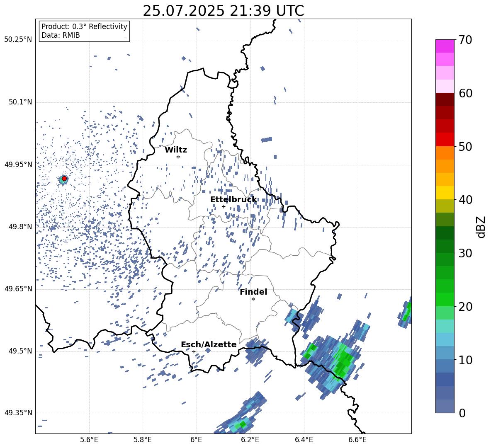Click the 'Data: RMIB' label
491x448 pixels.
[61, 35]
